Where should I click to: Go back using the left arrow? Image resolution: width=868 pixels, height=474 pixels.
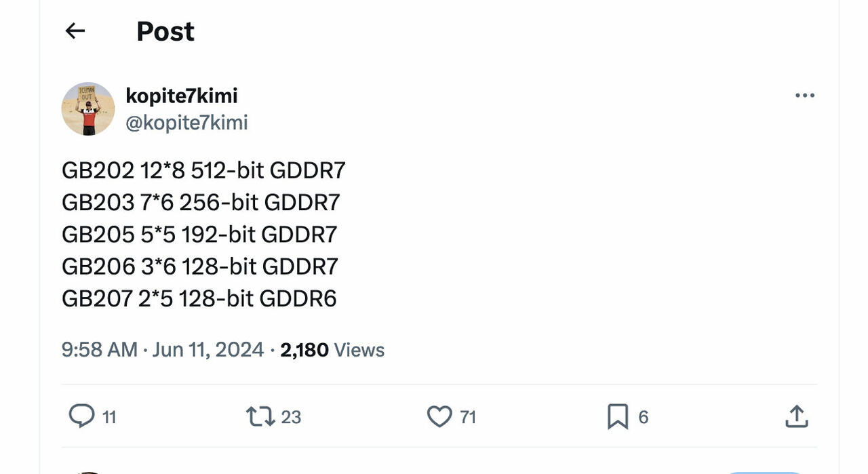(75, 31)
